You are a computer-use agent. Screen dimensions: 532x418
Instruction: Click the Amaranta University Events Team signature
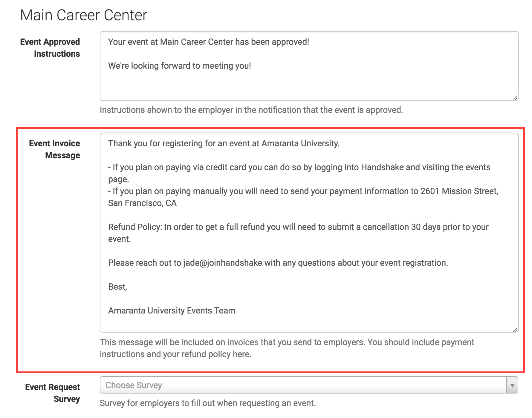tap(172, 311)
